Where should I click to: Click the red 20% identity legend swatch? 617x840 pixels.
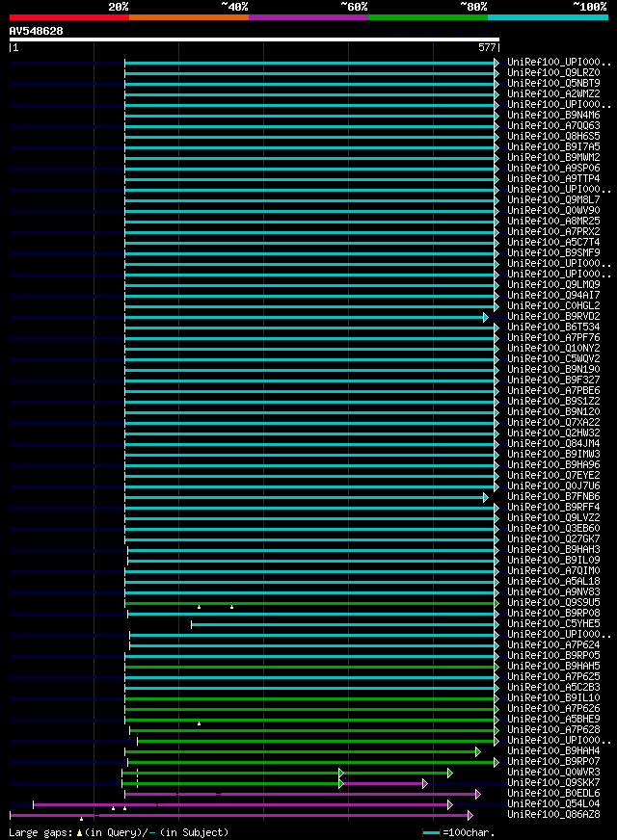point(69,17)
